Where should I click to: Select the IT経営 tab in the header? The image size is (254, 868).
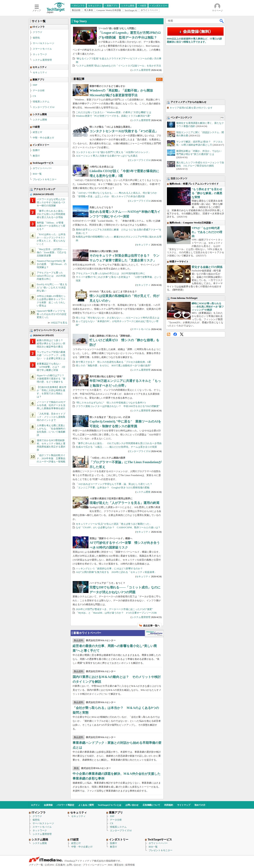click(x=142, y=6)
